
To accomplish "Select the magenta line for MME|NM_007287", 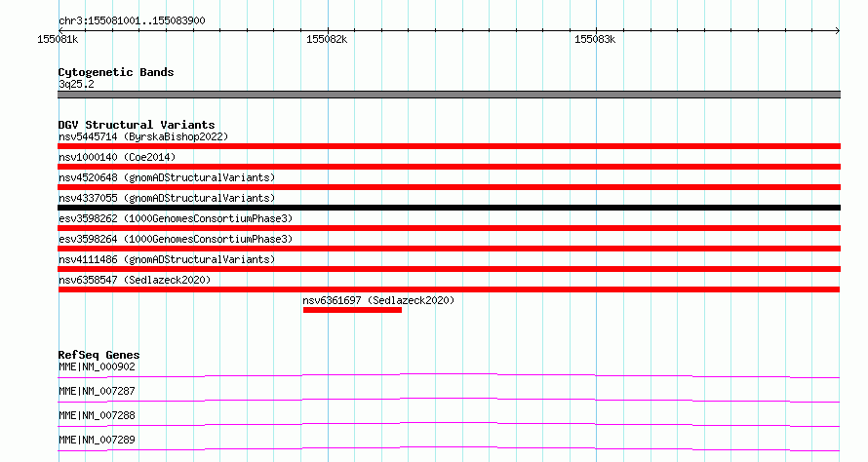I will coord(449,400).
